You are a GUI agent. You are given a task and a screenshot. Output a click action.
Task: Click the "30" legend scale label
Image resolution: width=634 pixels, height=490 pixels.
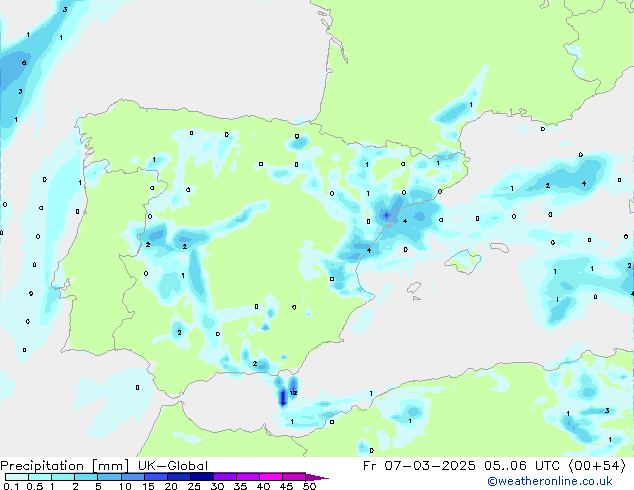[x=217, y=486]
